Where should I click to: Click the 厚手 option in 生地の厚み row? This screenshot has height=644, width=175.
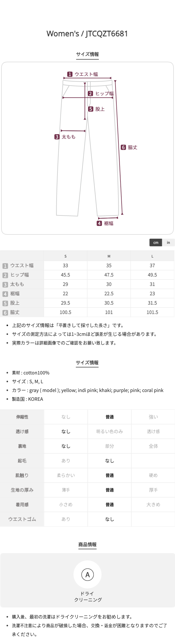click(153, 490)
